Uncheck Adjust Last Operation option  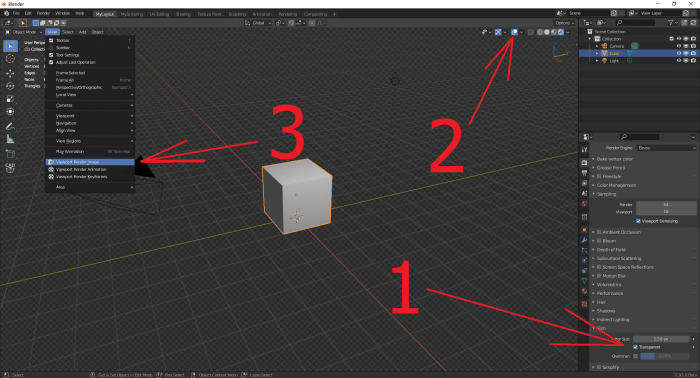point(51,62)
